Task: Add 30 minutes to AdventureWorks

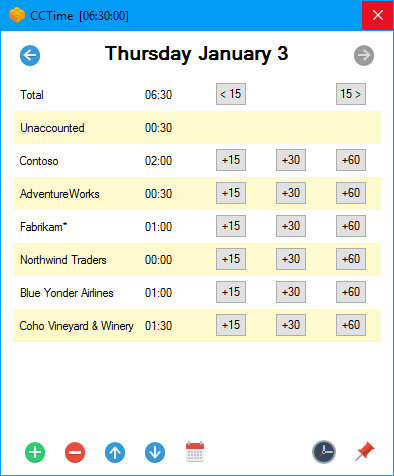Action: point(291,193)
